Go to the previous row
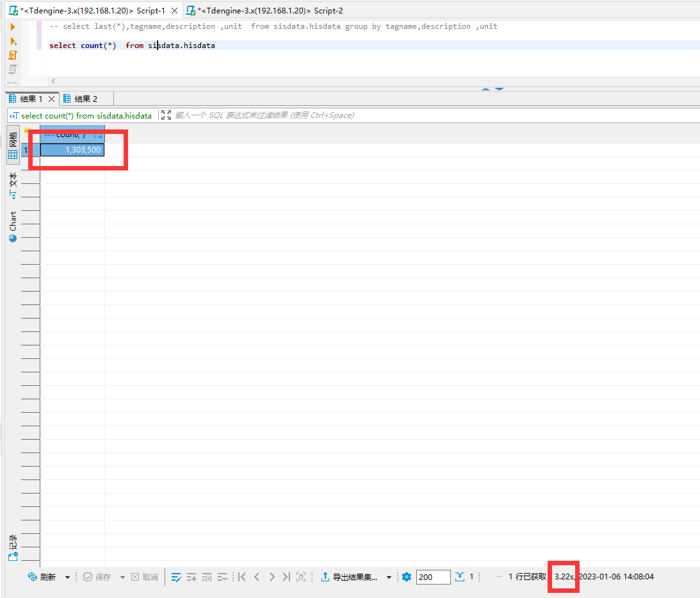 (257, 577)
